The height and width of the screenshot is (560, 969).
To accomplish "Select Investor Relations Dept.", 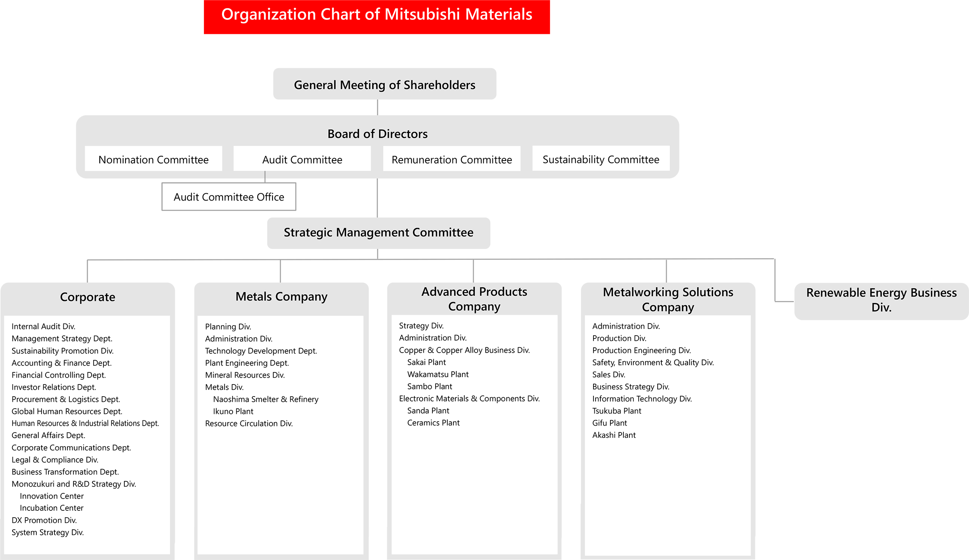I will (54, 387).
